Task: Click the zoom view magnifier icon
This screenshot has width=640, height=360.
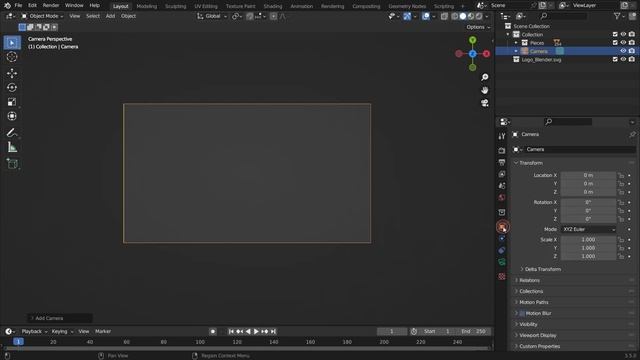Action: (484, 77)
